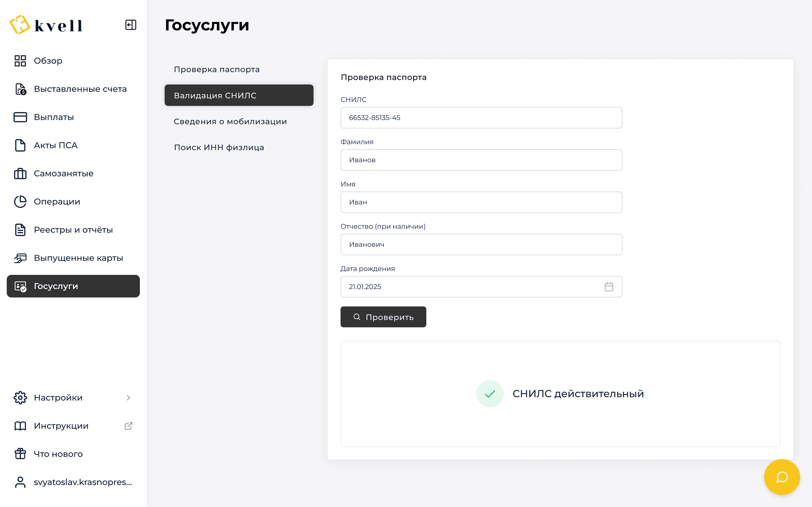Click the СНИЛС input field

click(x=481, y=118)
